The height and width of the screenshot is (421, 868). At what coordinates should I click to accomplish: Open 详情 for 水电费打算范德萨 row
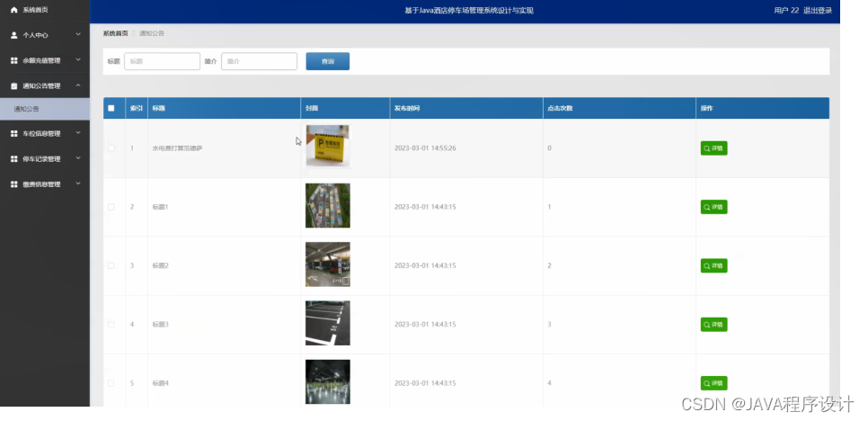[714, 148]
